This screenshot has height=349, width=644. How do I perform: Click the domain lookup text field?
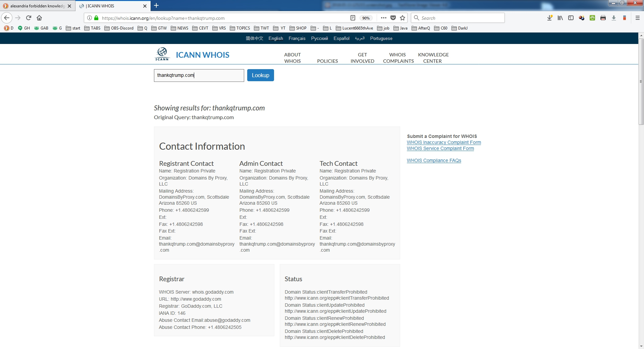coord(199,76)
